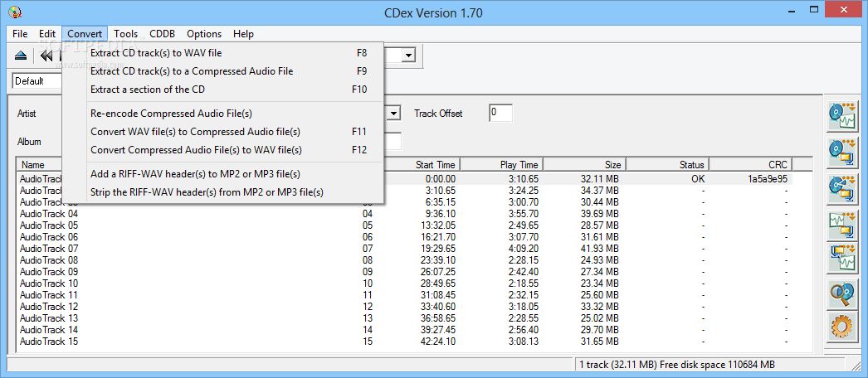Open the Help menu
The height and width of the screenshot is (378, 868).
click(x=244, y=34)
